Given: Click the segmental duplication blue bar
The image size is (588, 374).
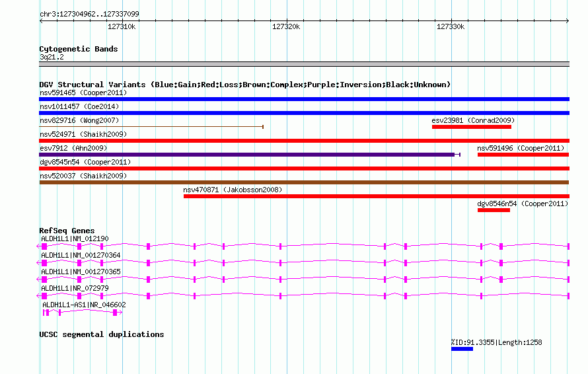Looking at the screenshot, I should (462, 349).
